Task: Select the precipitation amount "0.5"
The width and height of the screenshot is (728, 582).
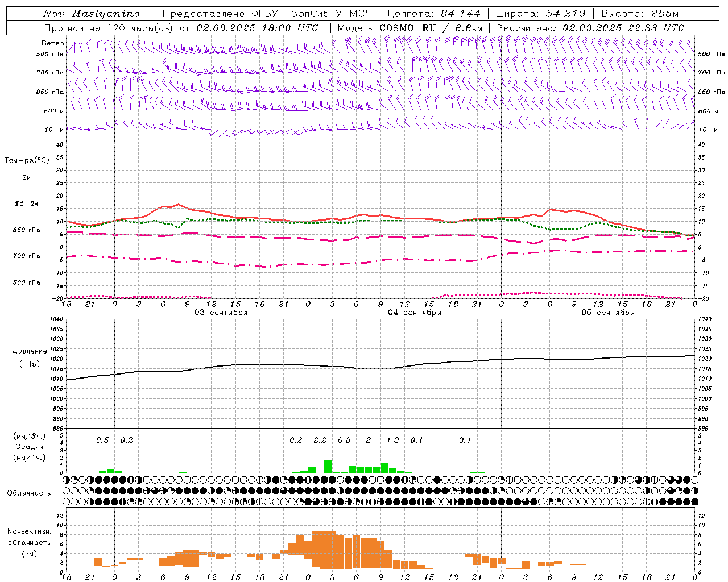Action: click(102, 440)
